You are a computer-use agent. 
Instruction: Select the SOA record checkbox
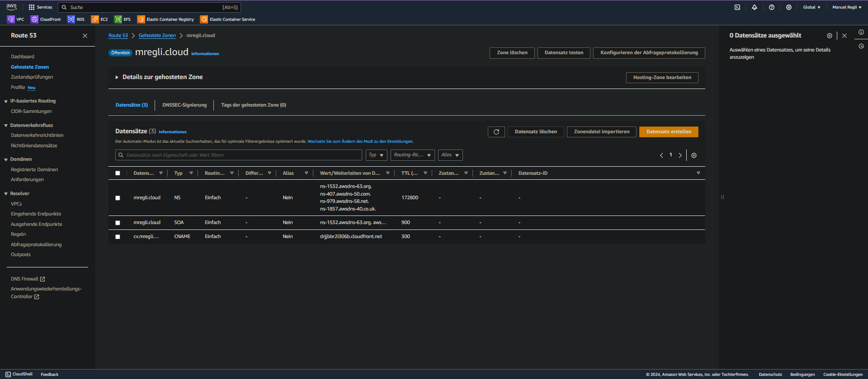click(118, 223)
